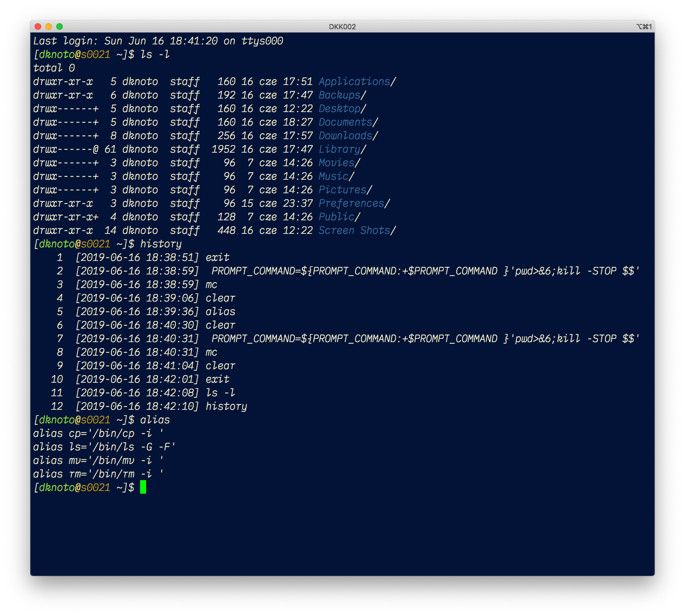
Task: Click the DKK002 window title
Action: tap(343, 27)
